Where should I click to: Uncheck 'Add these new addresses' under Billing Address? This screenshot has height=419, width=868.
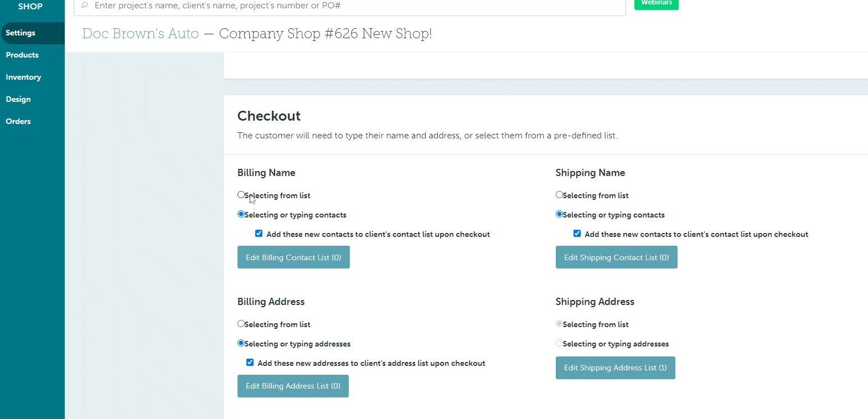(x=250, y=362)
